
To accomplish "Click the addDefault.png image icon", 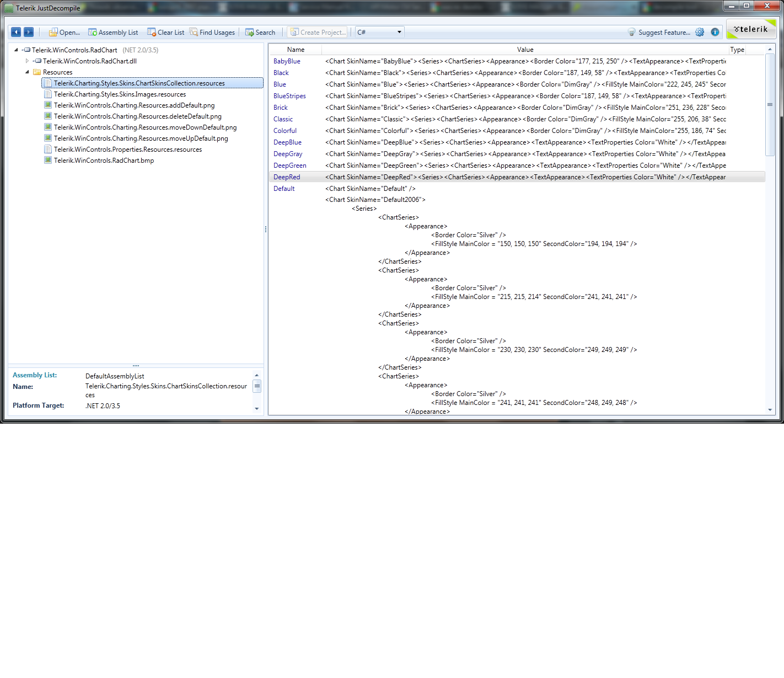I will (x=48, y=105).
